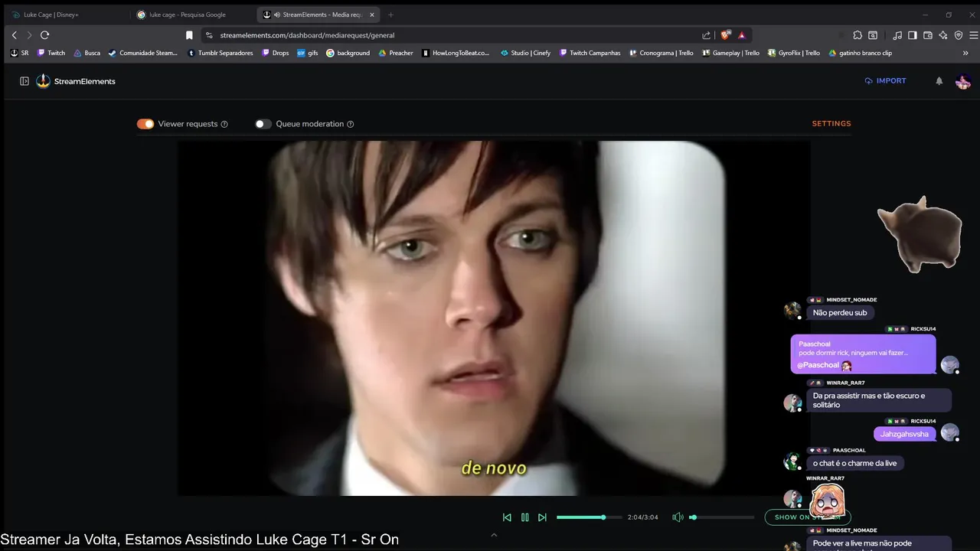This screenshot has width=980, height=551.
Task: Click the IMPORT button
Action: click(885, 80)
